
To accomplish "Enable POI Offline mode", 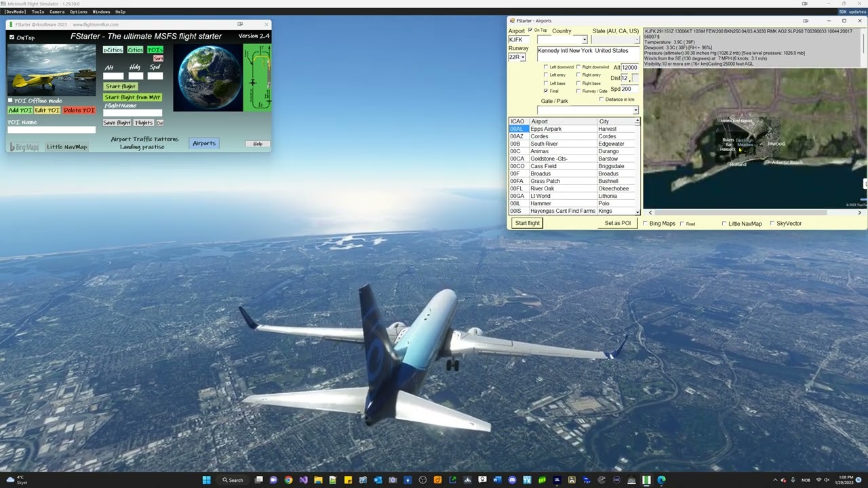I will point(10,100).
